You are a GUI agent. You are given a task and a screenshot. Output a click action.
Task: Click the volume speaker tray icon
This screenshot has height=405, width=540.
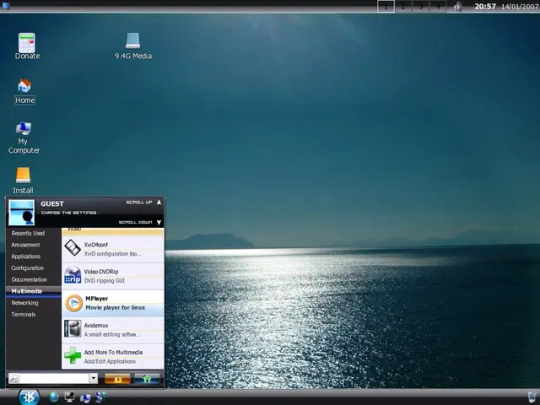pyautogui.click(x=458, y=6)
